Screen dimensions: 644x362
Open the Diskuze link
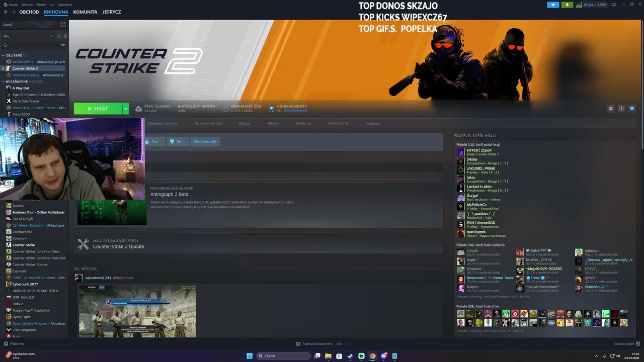pos(245,123)
